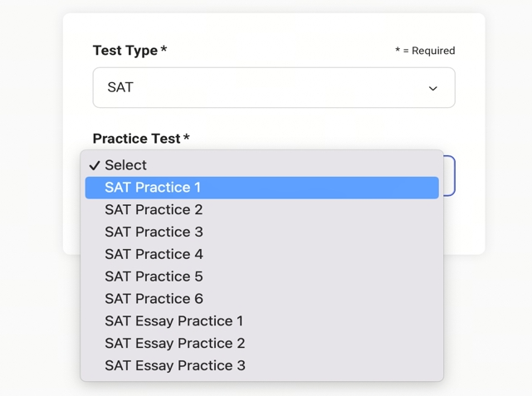Select the SAT Practice 4 entry
The image size is (532, 396).
pos(154,254)
